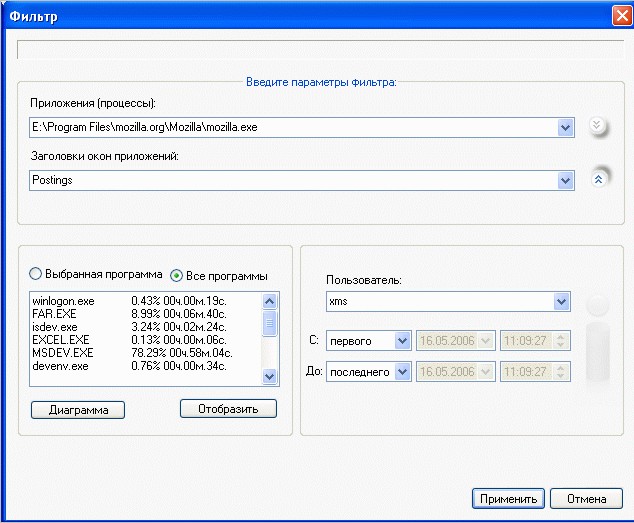Click the Отобразить button
Screen dimensions: 634x523
coord(228,409)
